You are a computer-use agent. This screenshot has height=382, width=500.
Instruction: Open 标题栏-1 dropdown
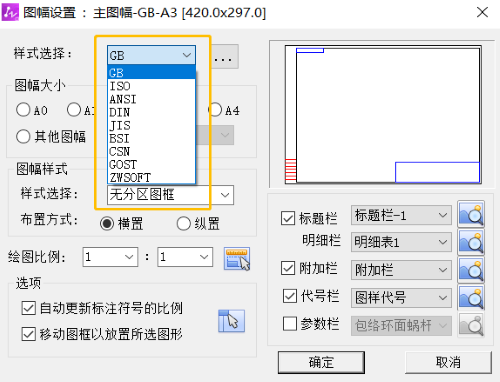(401, 215)
